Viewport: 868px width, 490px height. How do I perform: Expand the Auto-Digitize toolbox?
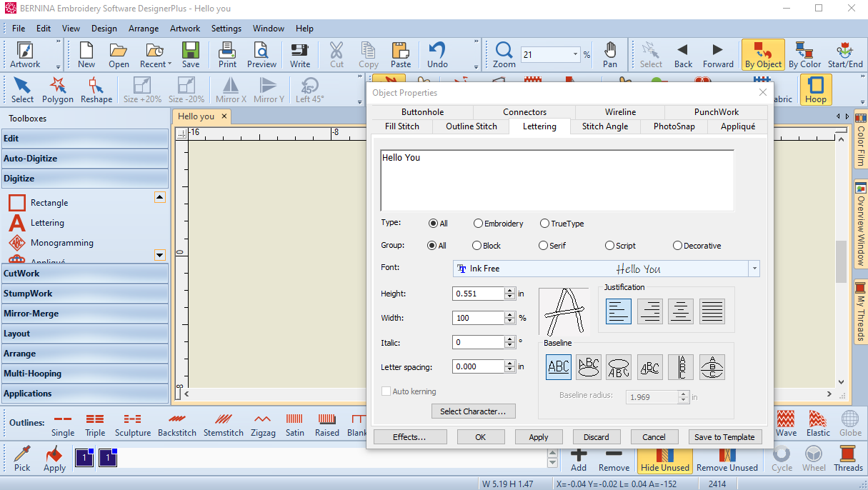point(85,159)
